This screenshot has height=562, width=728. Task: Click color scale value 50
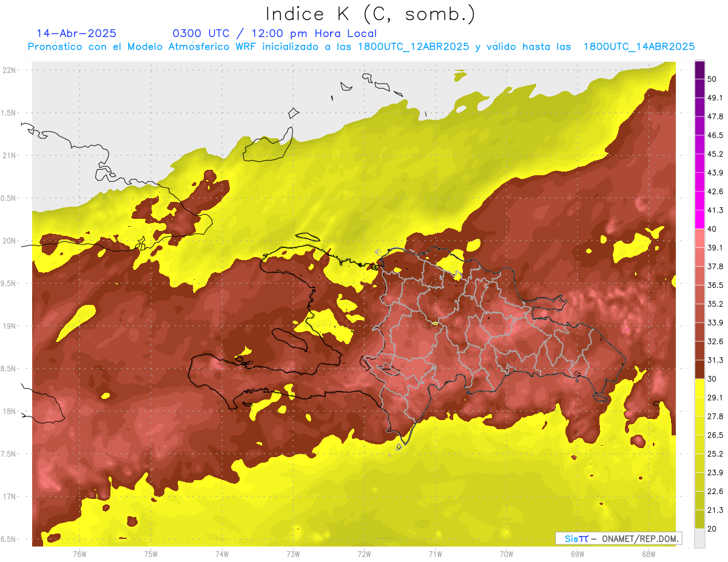pyautogui.click(x=712, y=79)
